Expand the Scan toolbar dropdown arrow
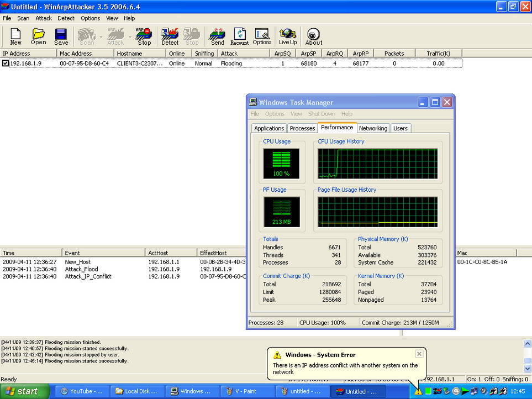The height and width of the screenshot is (399, 532). [101, 36]
